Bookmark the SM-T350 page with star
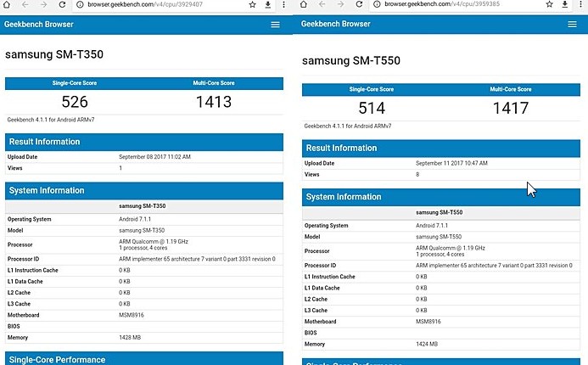The height and width of the screenshot is (365, 588). pyautogui.click(x=252, y=4)
